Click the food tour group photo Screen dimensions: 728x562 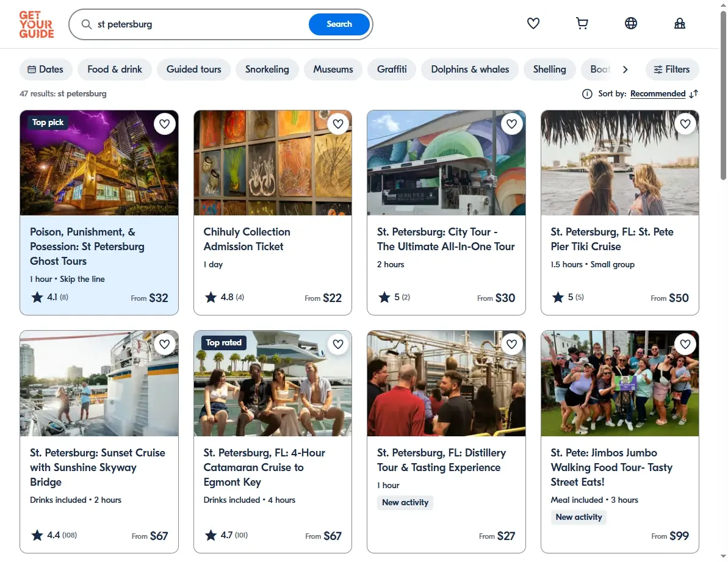click(x=620, y=383)
